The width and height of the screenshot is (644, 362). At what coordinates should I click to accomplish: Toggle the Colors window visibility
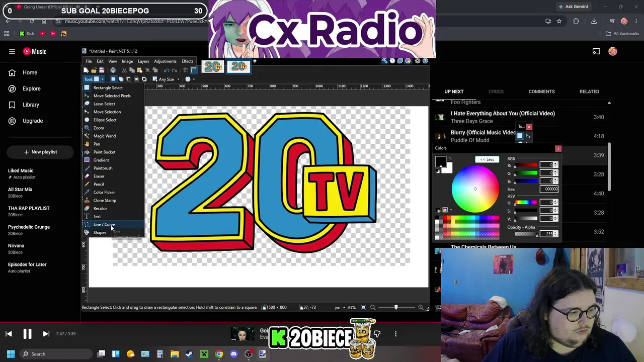tap(408, 61)
